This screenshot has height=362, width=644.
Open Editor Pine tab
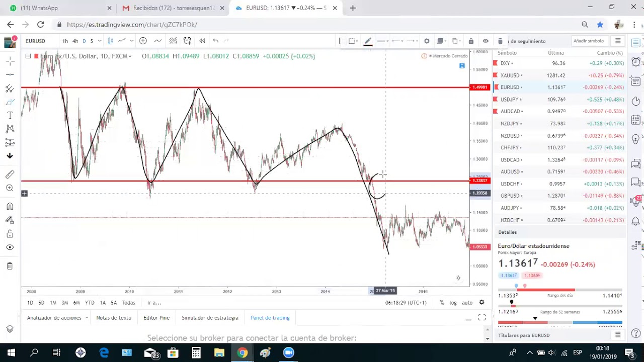pyautogui.click(x=156, y=318)
